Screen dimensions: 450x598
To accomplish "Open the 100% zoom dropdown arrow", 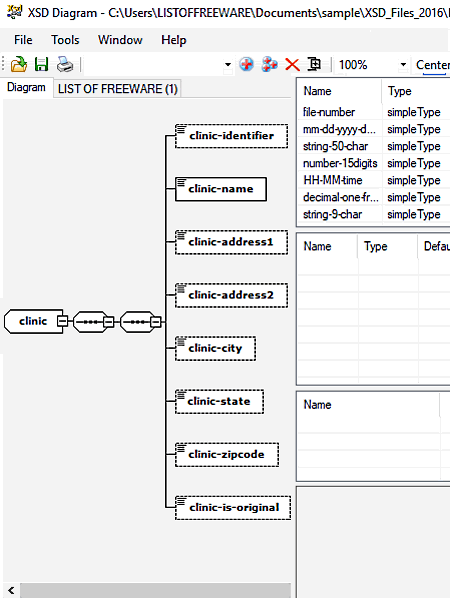I will pyautogui.click(x=403, y=64).
